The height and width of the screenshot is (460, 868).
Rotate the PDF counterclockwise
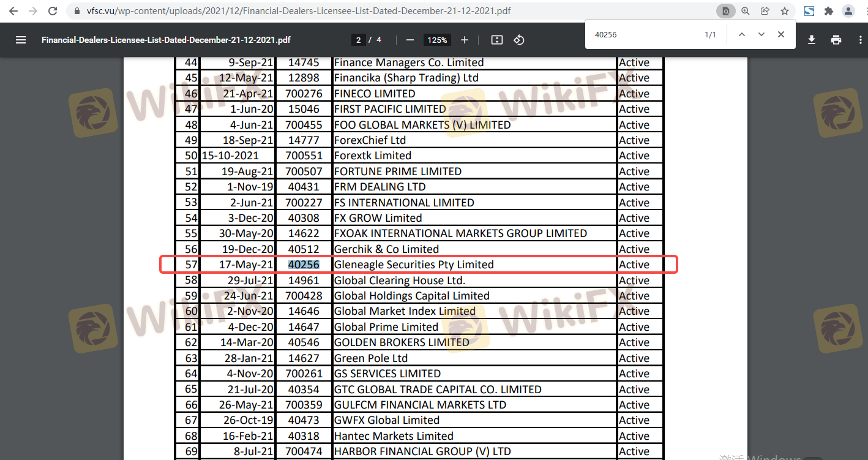pos(518,40)
